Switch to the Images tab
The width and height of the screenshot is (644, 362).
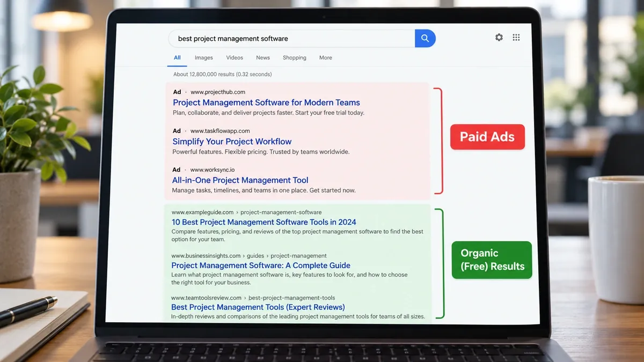click(x=204, y=58)
